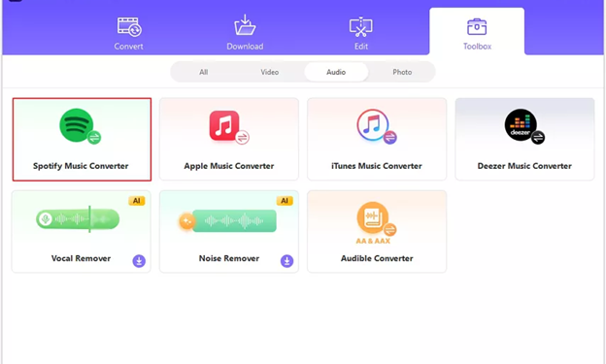The image size is (606, 364).
Task: Open the Edit tab
Action: (361, 34)
